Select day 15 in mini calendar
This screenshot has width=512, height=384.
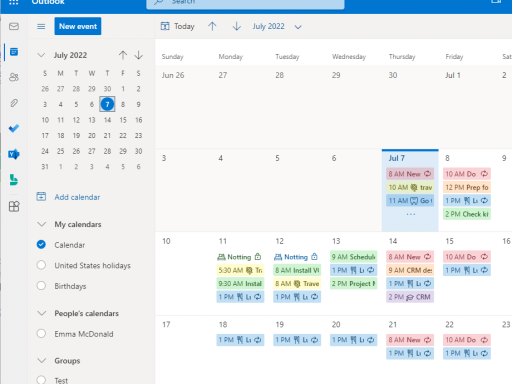[123, 120]
